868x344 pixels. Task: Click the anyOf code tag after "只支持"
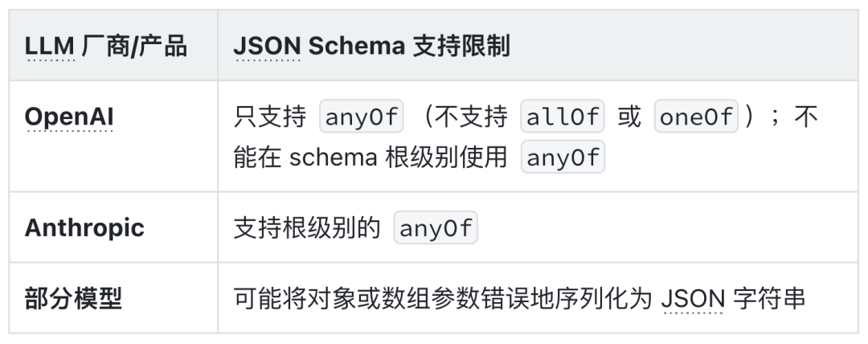(361, 118)
